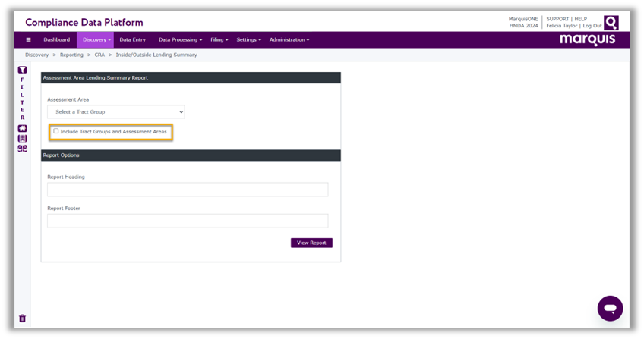Click the hamburger menu icon
644x339 pixels.
[29, 39]
